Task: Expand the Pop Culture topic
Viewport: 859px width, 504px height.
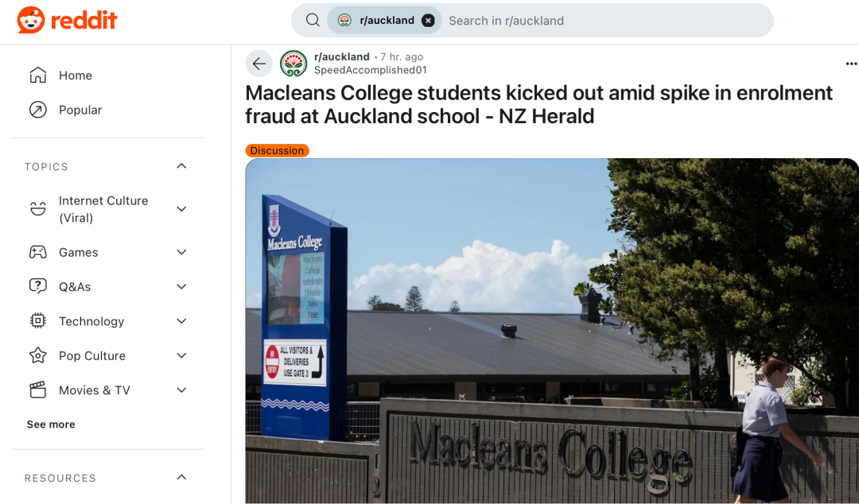Action: [181, 355]
